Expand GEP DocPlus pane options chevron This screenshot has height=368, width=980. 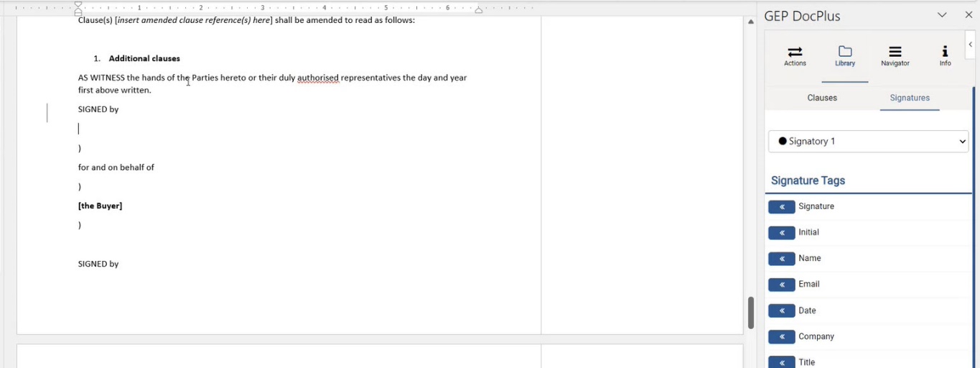point(942,15)
